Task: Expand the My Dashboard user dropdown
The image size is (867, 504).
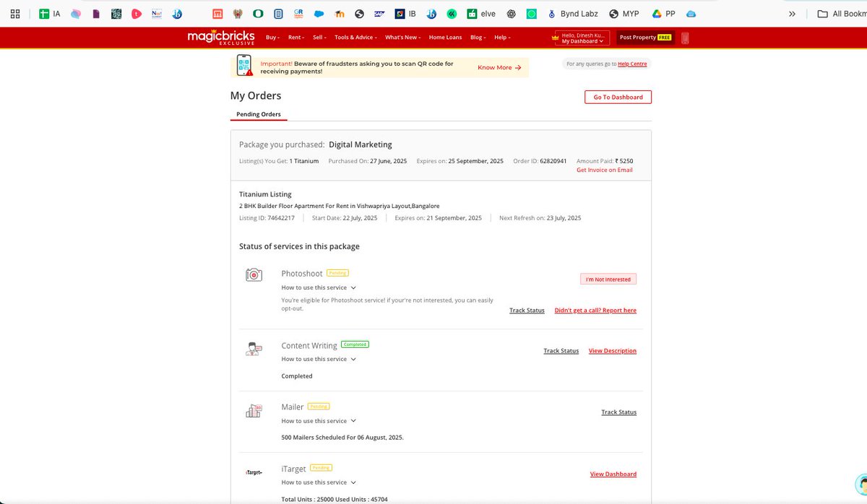Action: coord(582,38)
